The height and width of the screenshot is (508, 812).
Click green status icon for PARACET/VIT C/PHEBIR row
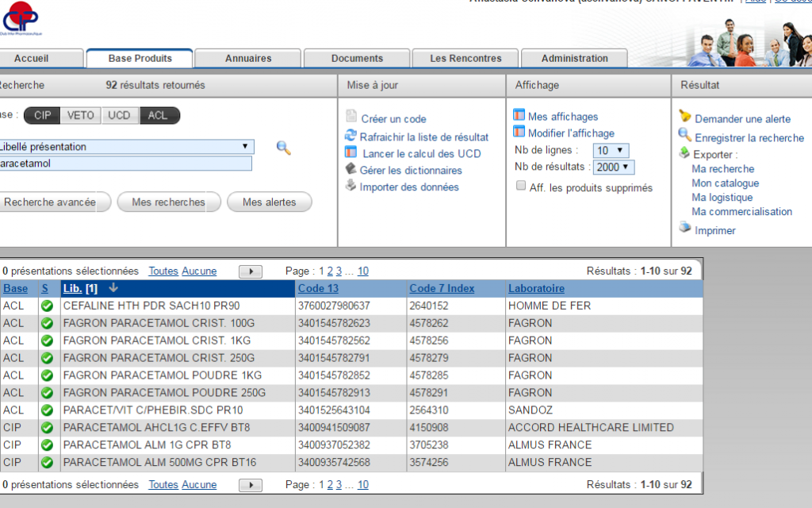[x=47, y=410]
